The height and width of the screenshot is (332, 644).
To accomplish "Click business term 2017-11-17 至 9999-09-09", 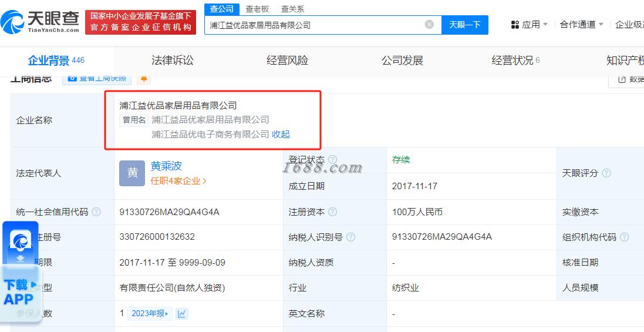I will click(x=172, y=263).
